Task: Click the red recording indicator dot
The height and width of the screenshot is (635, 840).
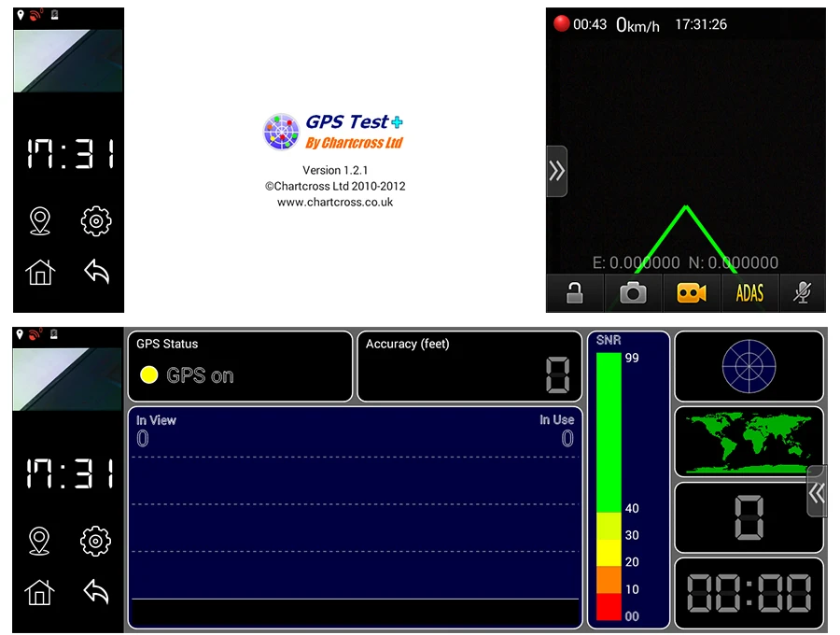Action: click(562, 23)
